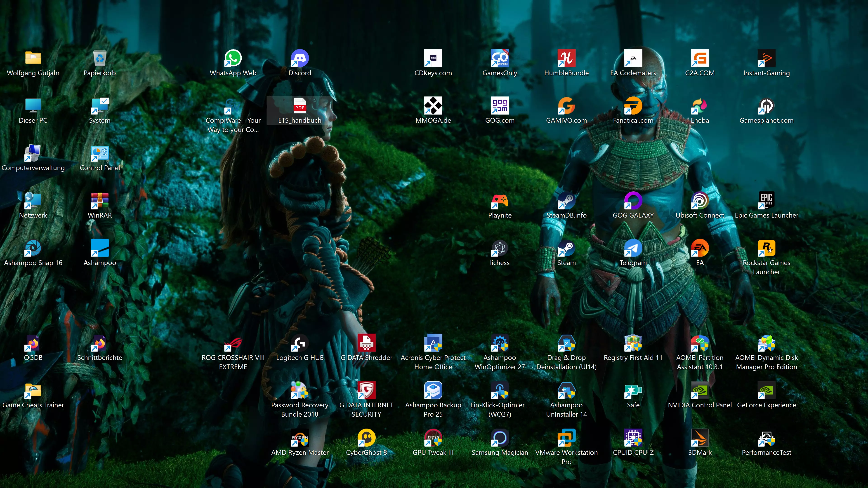Select the HumbleBundle icon
The height and width of the screenshot is (488, 868).
click(566, 58)
